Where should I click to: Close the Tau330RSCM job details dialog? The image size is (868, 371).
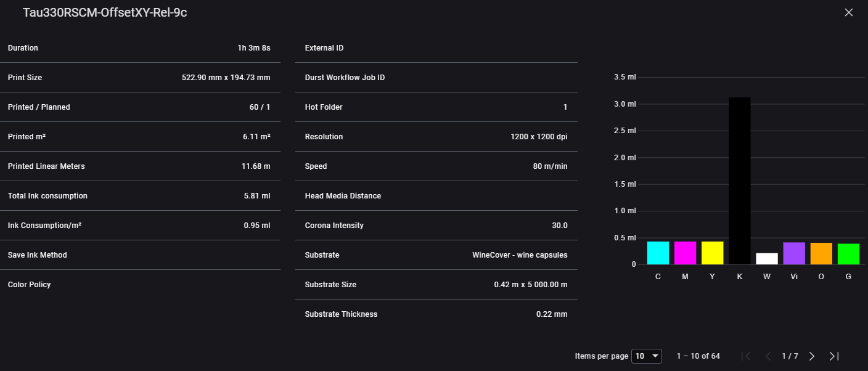(848, 13)
